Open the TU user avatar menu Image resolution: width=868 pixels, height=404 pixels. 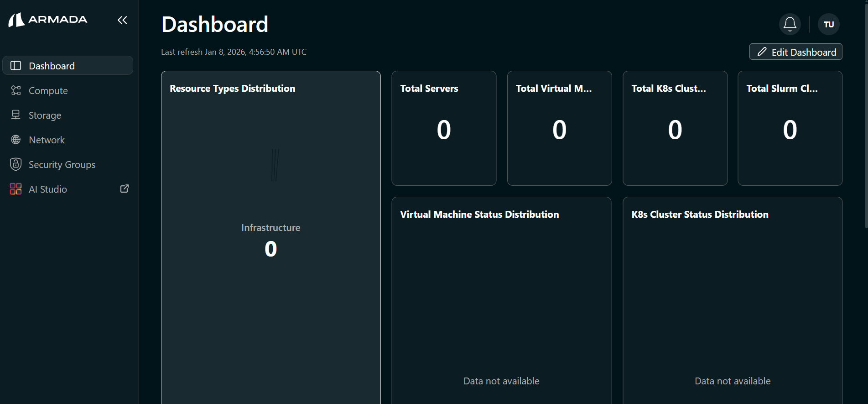(x=828, y=24)
